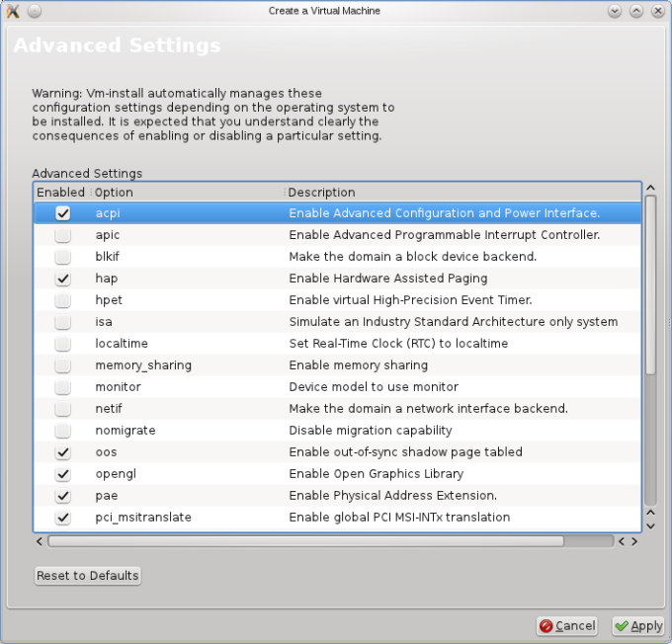Select the 'hpet' option name

[109, 300]
